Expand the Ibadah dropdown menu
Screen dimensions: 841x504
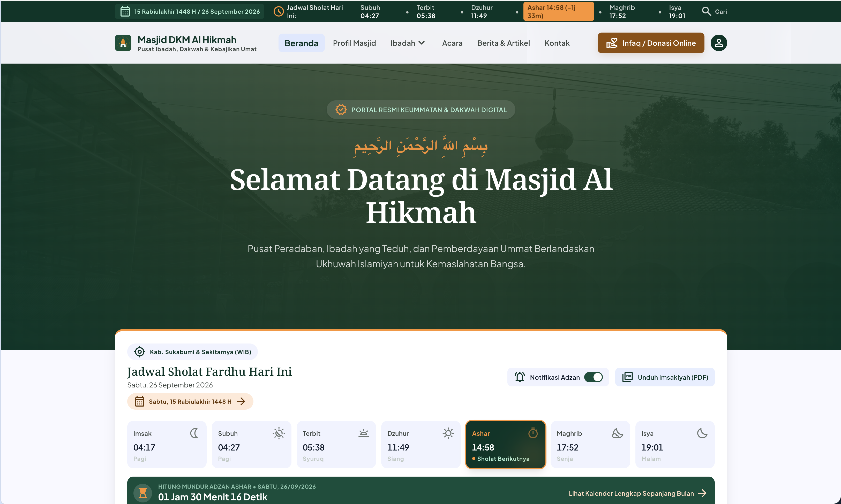[408, 43]
